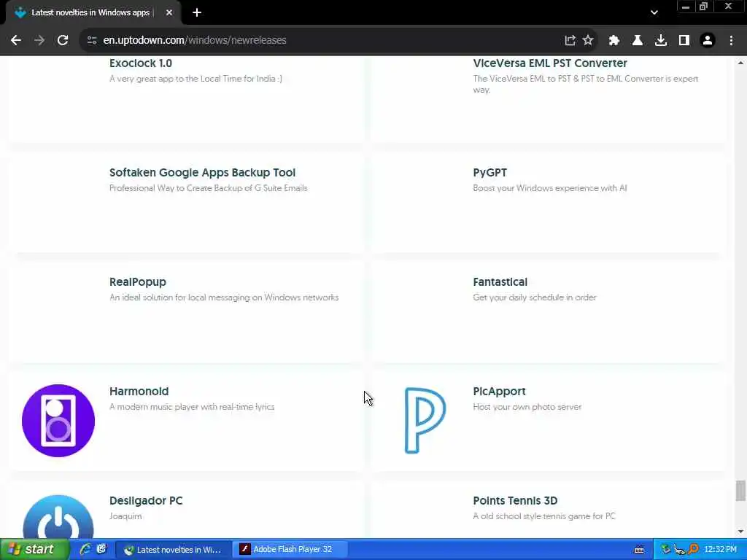
Task: Click 'Host your own photo server' description
Action: (x=527, y=407)
